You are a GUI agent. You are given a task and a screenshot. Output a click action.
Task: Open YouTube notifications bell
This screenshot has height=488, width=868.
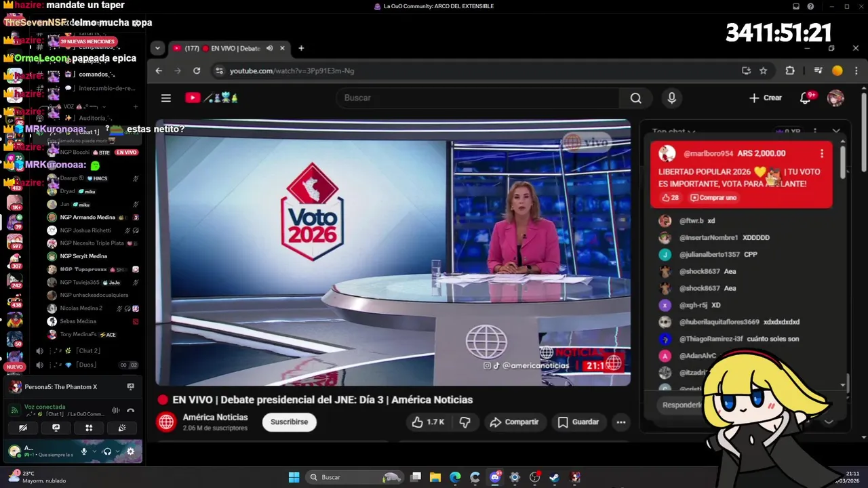[806, 98]
